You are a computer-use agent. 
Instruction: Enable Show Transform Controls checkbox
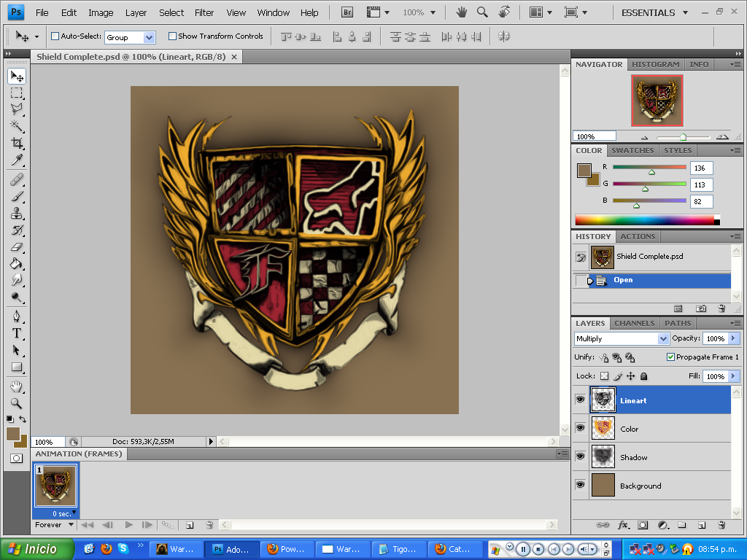172,36
